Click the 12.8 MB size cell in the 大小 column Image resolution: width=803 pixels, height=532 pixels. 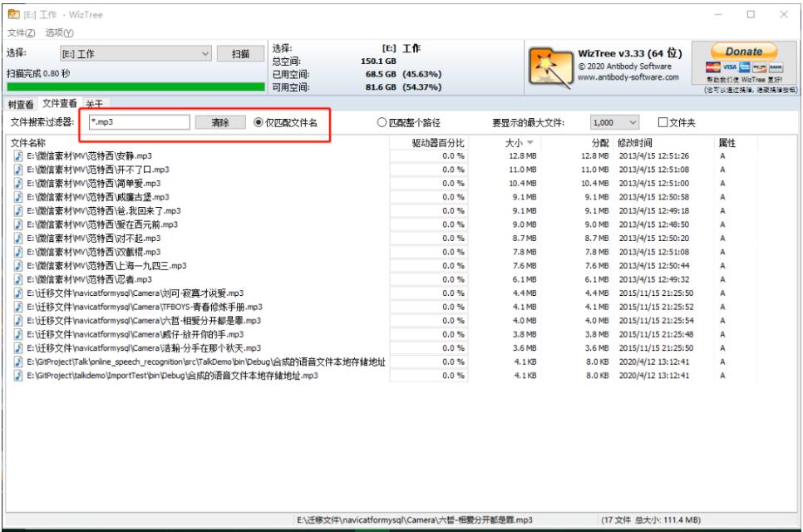click(x=523, y=155)
